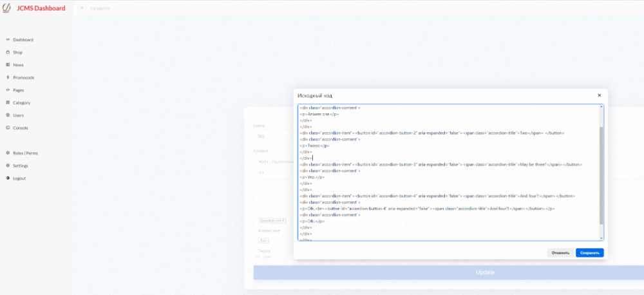The image size is (644, 295).
Task: Open the Users section
Action: 18,115
